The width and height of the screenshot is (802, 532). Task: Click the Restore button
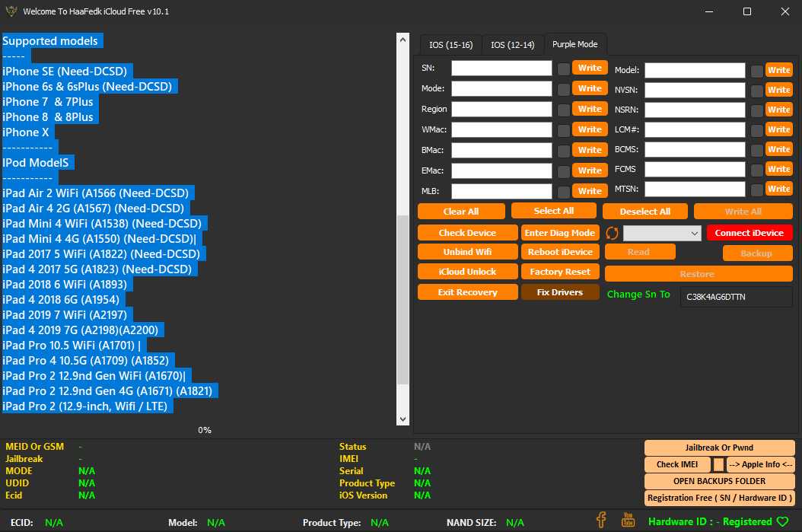point(699,274)
